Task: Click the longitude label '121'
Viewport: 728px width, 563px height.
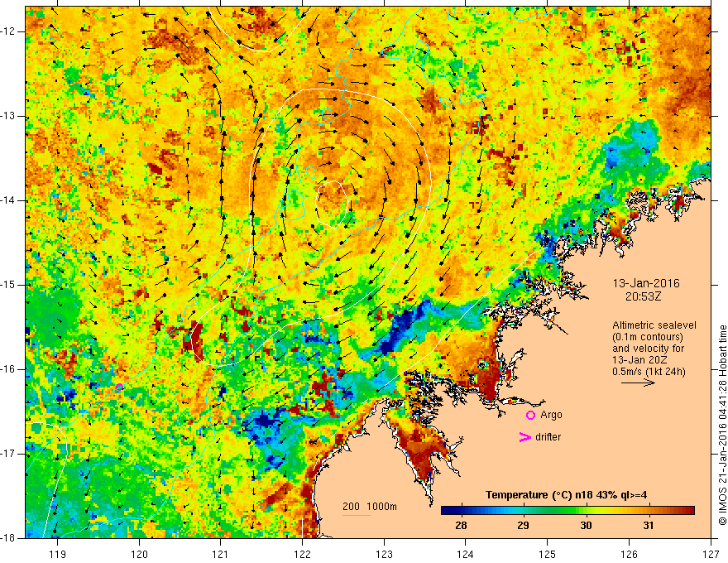Action: click(221, 554)
